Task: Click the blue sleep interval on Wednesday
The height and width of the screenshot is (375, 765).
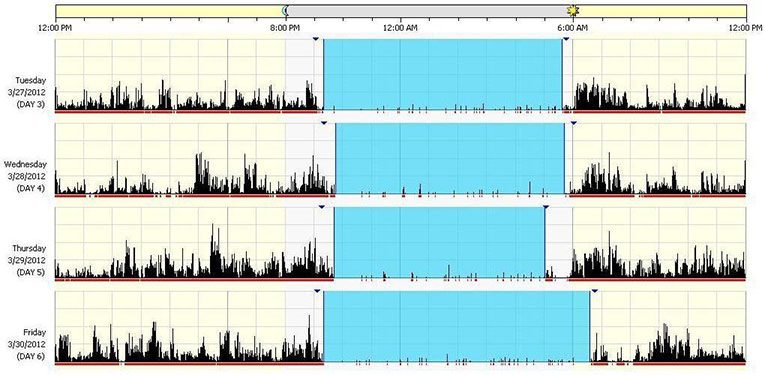Action: point(450,158)
